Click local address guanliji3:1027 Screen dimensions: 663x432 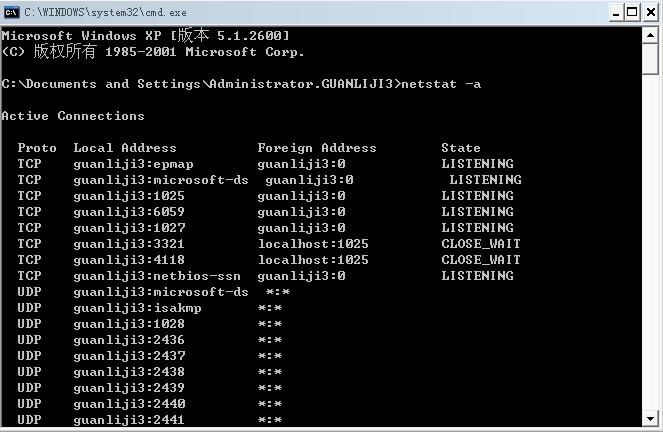[x=129, y=228]
